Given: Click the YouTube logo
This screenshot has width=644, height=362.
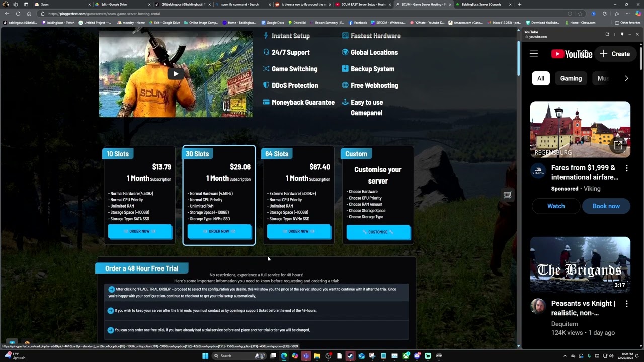Looking at the screenshot, I should click(x=572, y=54).
